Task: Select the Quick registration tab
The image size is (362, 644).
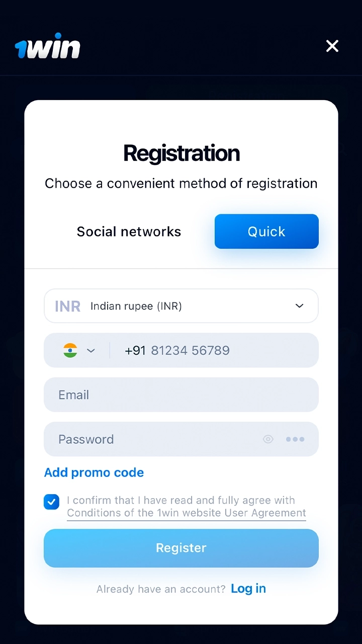Action: coord(266,231)
